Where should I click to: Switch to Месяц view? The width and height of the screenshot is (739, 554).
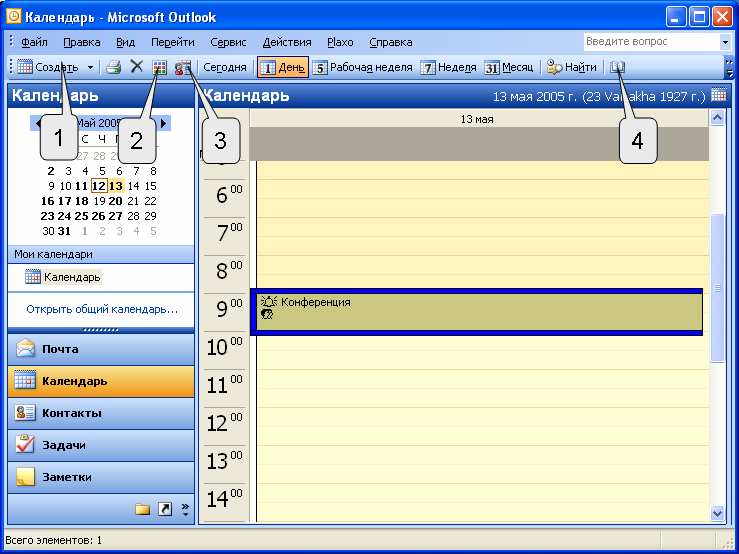click(509, 67)
